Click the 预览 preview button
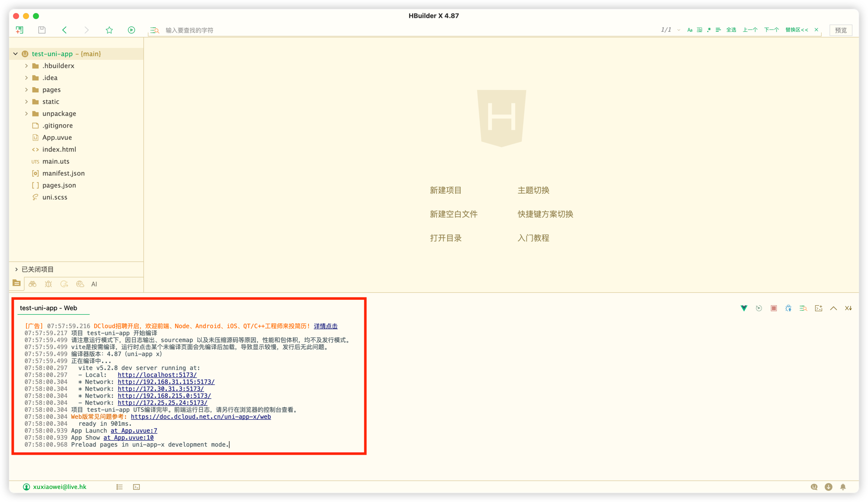868x502 pixels. pos(841,30)
